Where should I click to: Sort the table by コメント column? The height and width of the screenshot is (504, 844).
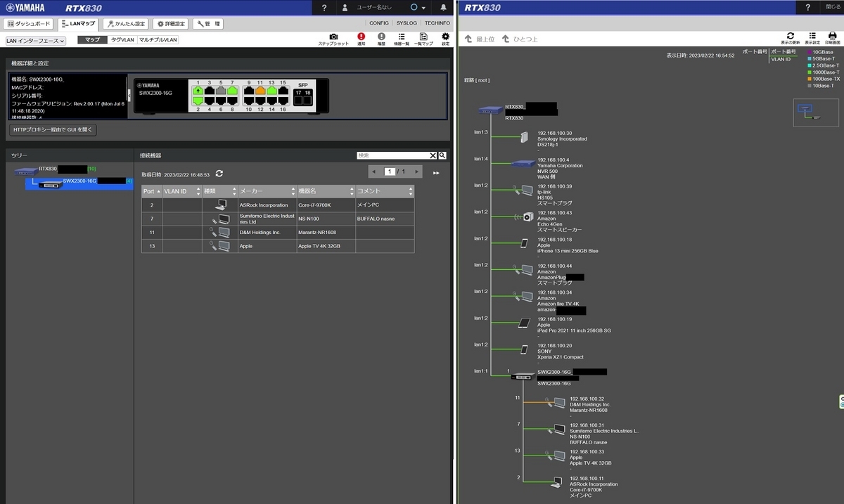384,191
